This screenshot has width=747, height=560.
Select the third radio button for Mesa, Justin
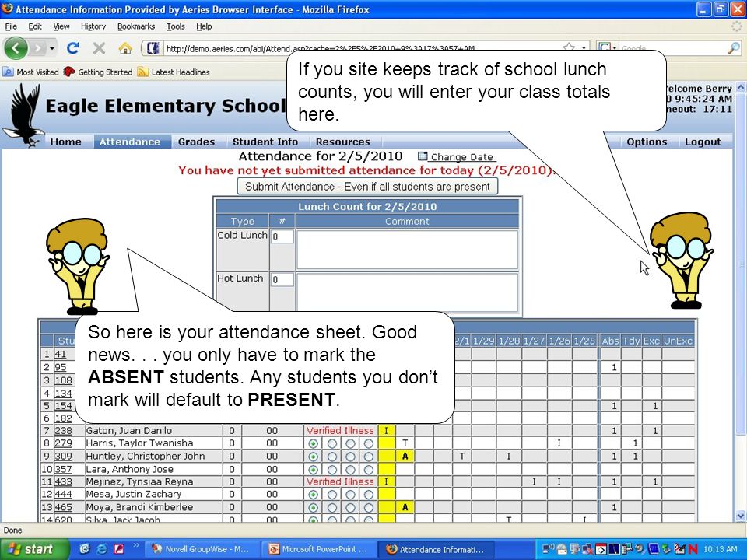(x=351, y=495)
